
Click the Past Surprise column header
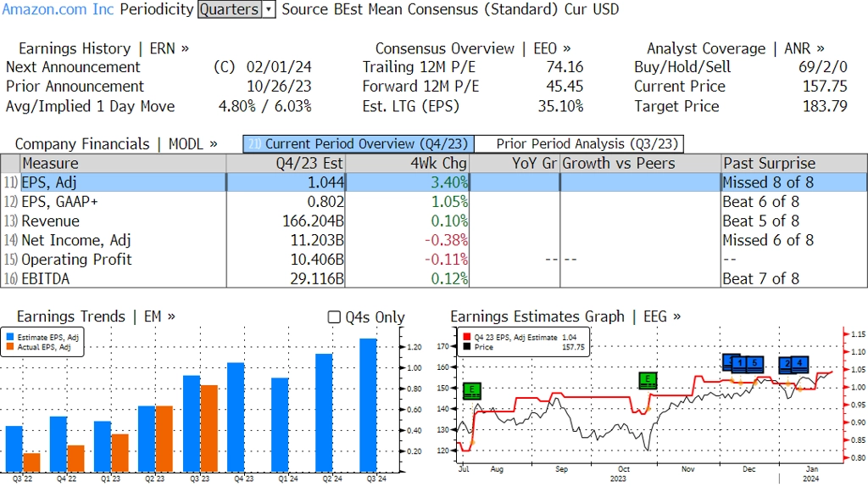click(794, 164)
